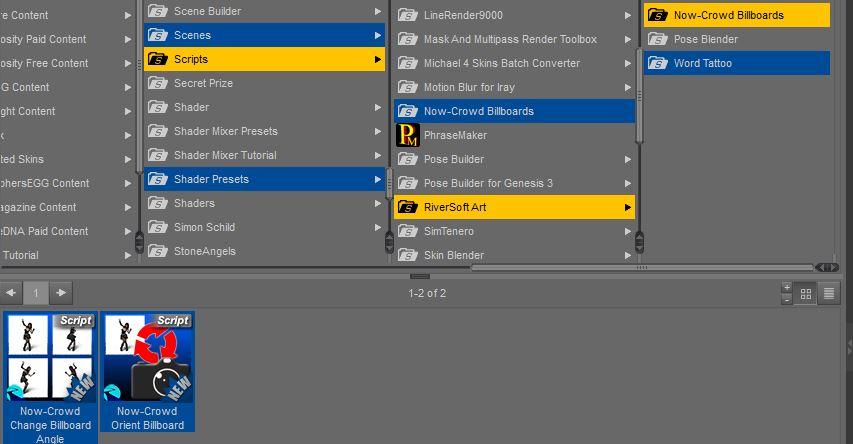The height and width of the screenshot is (444, 853).
Task: Click the Scenes folder icon
Action: pyautogui.click(x=158, y=35)
